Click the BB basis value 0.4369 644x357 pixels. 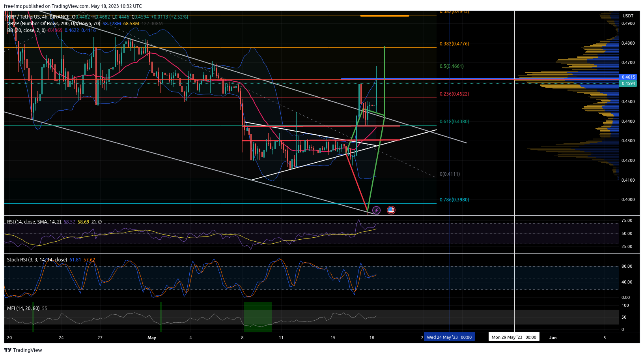point(55,30)
